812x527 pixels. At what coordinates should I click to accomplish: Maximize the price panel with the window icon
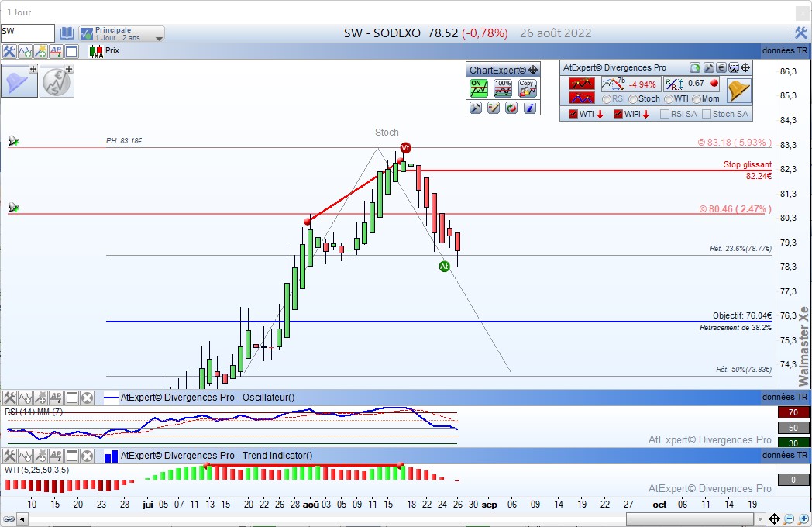tap(71, 51)
